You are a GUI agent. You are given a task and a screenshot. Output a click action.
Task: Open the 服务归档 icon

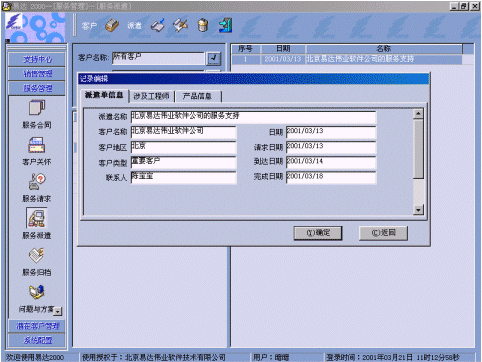tap(37, 256)
